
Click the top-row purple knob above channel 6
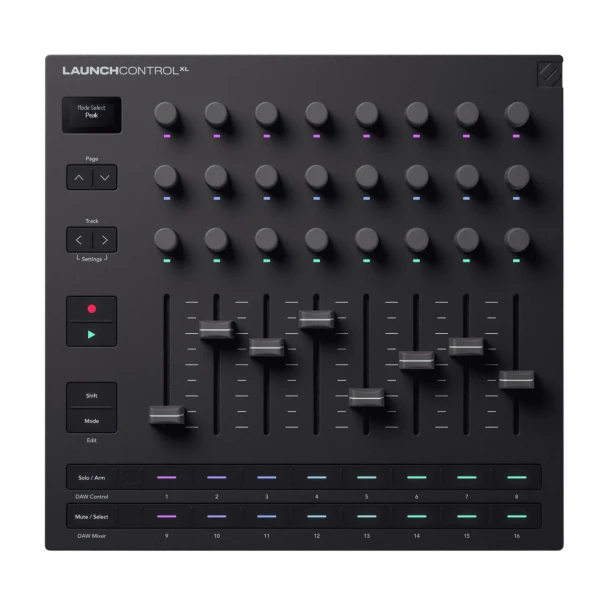click(416, 114)
